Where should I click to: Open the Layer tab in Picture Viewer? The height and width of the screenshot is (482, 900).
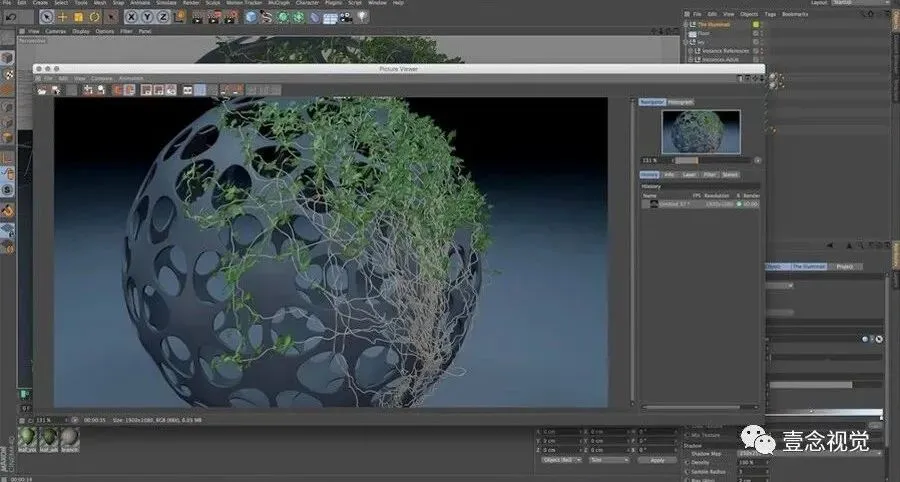click(690, 175)
